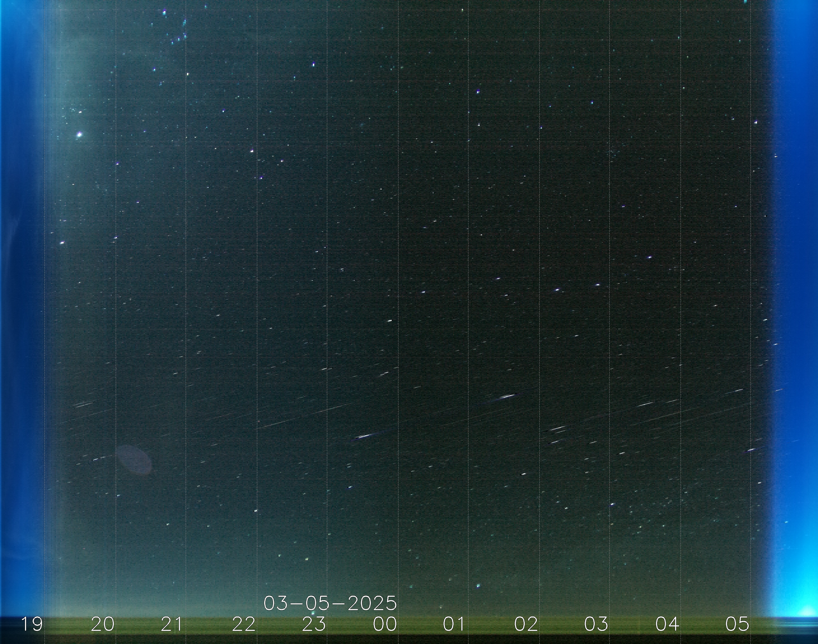Click the 20 hour label

tap(103, 624)
